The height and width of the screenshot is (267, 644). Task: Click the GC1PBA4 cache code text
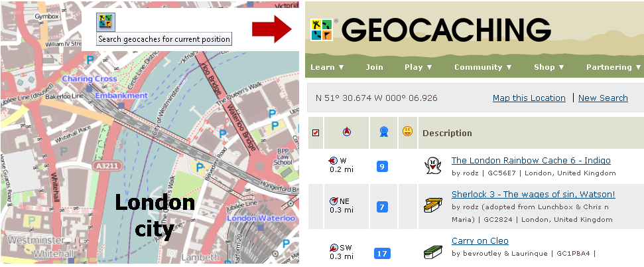pyautogui.click(x=573, y=254)
